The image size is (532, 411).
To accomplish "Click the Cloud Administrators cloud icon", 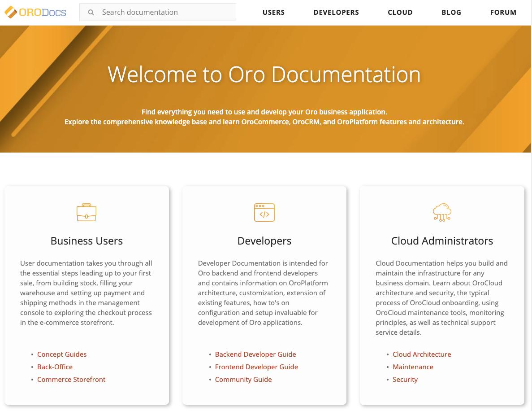I will (442, 212).
